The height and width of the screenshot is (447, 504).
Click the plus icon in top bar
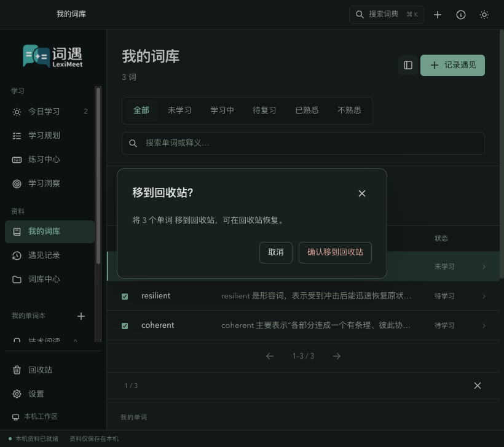click(x=437, y=15)
